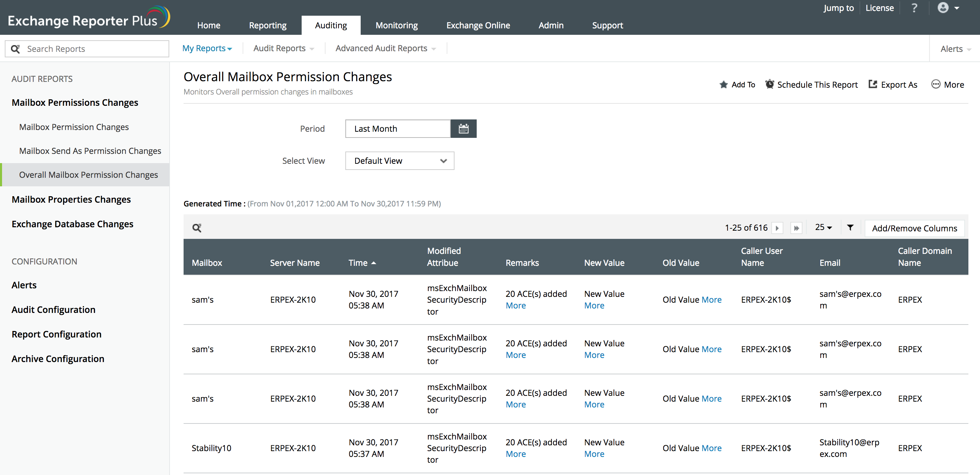
Task: Expand the Default View dropdown
Action: pos(400,161)
